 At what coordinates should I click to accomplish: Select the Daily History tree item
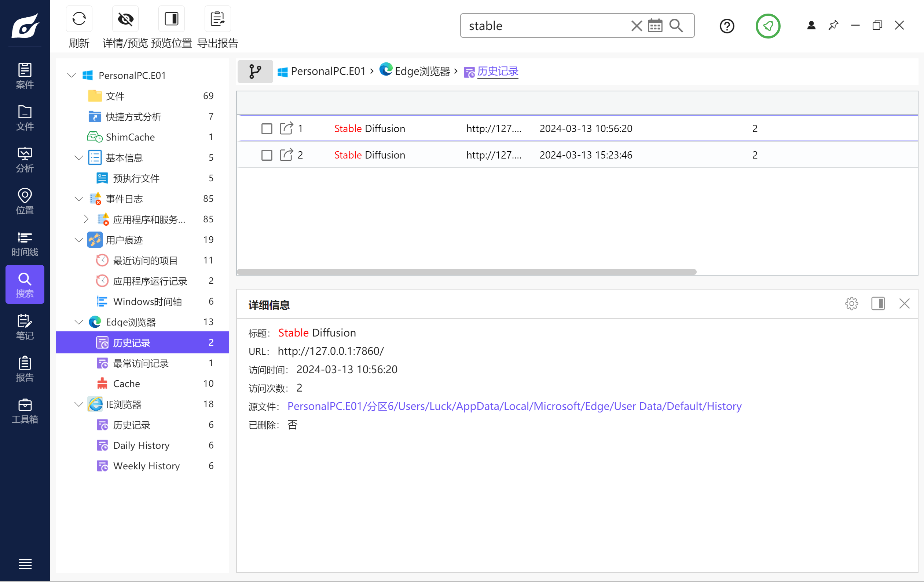(143, 445)
